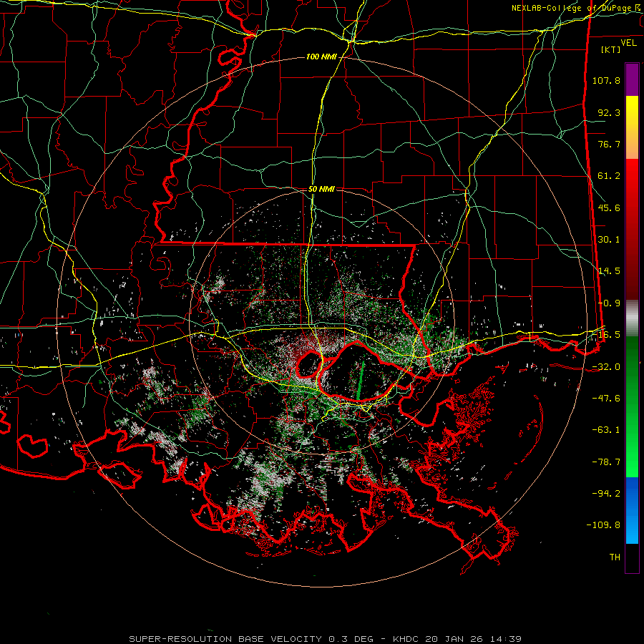Pick the purple segment of velocity color bar
Image resolution: width=644 pixels, height=644 pixels.
click(x=632, y=79)
